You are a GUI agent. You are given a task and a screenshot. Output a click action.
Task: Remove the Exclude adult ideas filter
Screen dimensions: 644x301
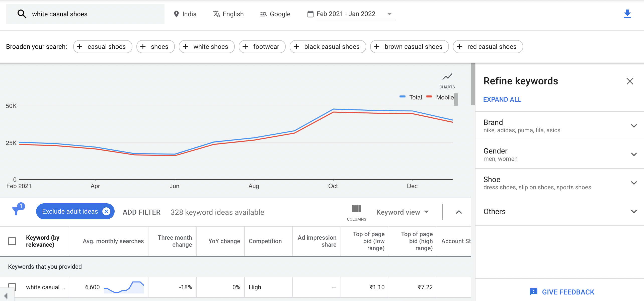click(x=107, y=211)
